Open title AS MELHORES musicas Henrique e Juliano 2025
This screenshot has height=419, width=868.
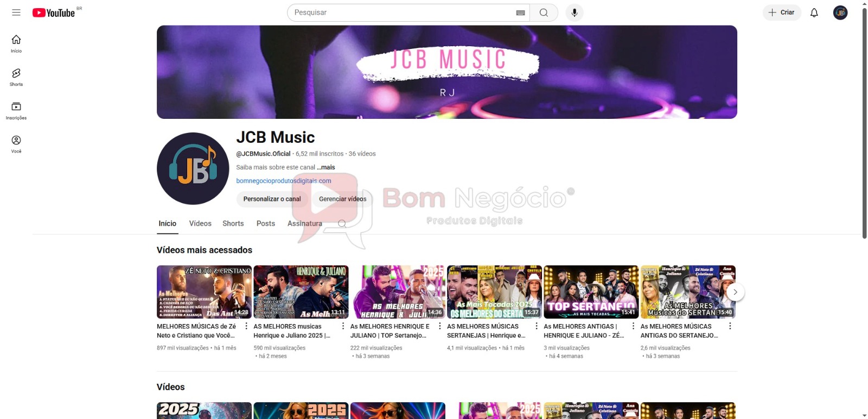[292, 331]
